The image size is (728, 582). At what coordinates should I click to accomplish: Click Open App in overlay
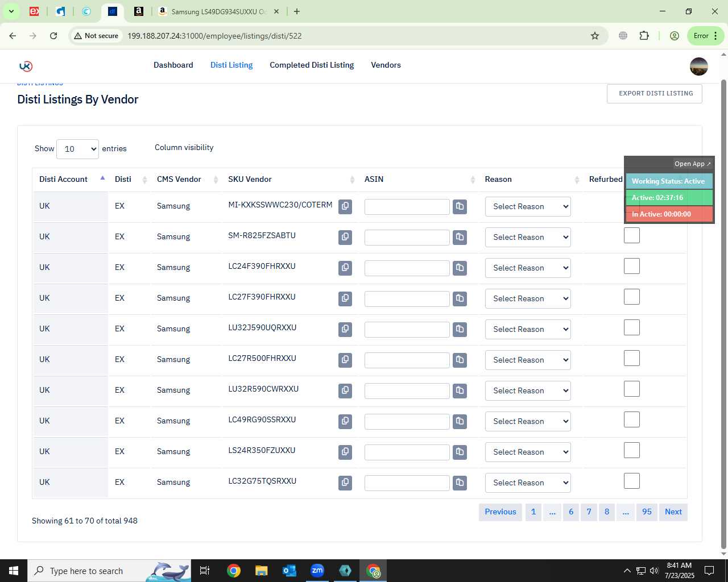pyautogui.click(x=692, y=164)
